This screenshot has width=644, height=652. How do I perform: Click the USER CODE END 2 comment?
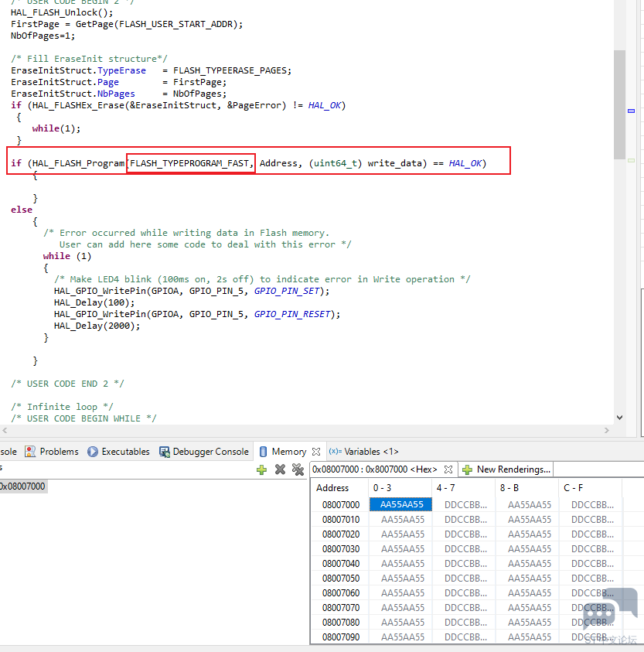67,384
